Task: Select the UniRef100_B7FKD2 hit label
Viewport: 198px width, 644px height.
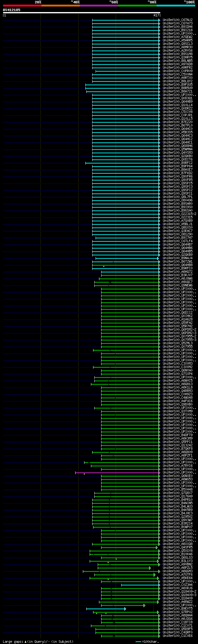Action: click(178, 173)
